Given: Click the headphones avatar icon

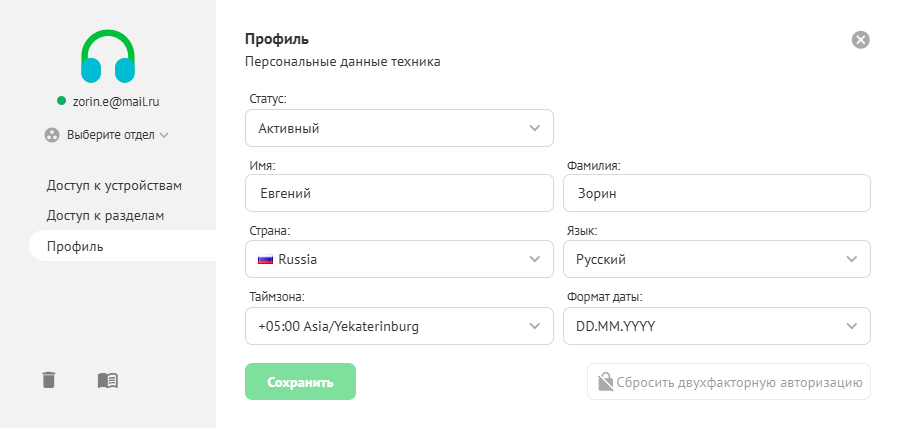Looking at the screenshot, I should tap(108, 56).
